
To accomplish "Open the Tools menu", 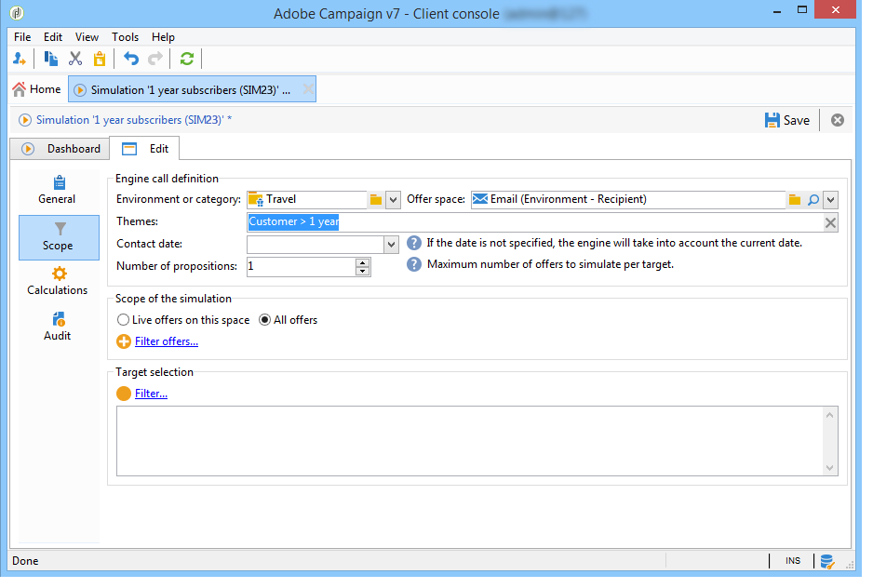I will click(x=126, y=37).
